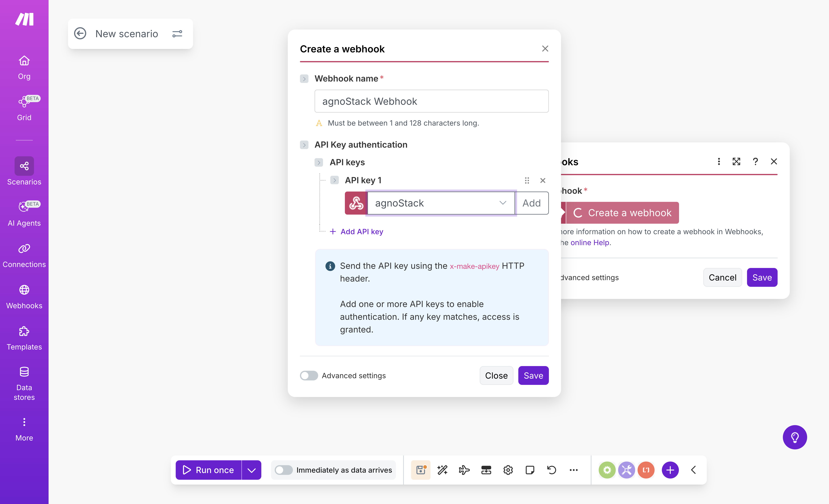The width and height of the screenshot is (829, 504).
Task: Open the Connections panel in the sidebar
Action: 24,249
